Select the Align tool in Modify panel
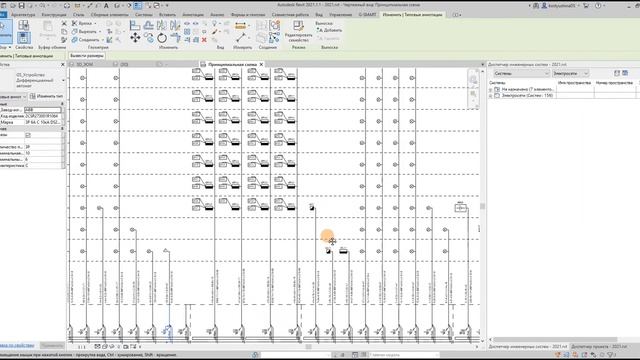640x360 pixels. point(135,25)
